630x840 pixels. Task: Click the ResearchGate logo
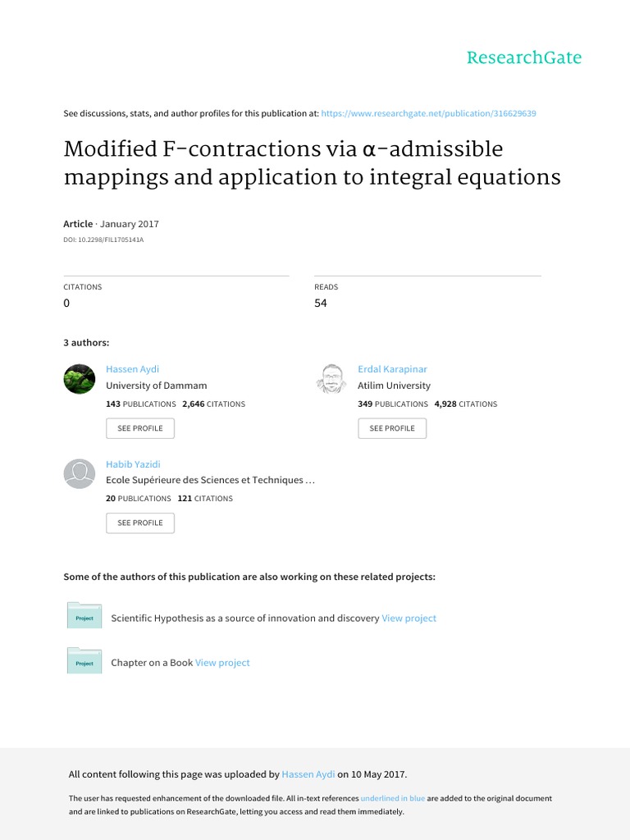(x=523, y=57)
